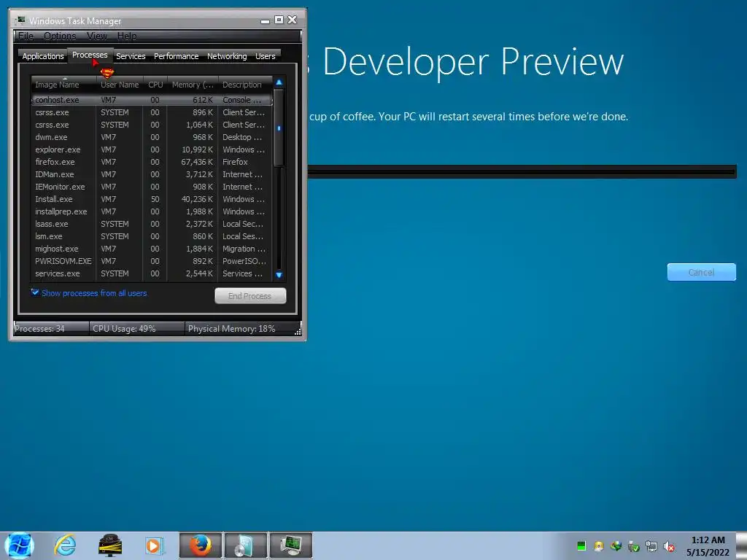
Task: Open the Options menu in Task Manager
Action: pyautogui.click(x=60, y=36)
